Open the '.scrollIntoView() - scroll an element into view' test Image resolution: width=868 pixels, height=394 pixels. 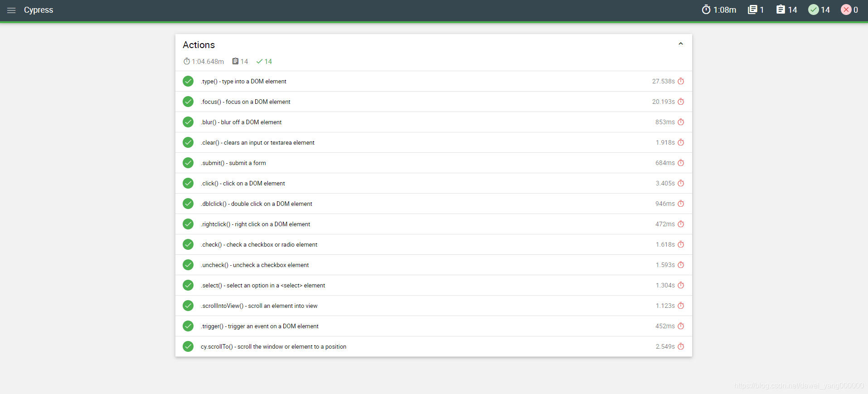coord(434,306)
